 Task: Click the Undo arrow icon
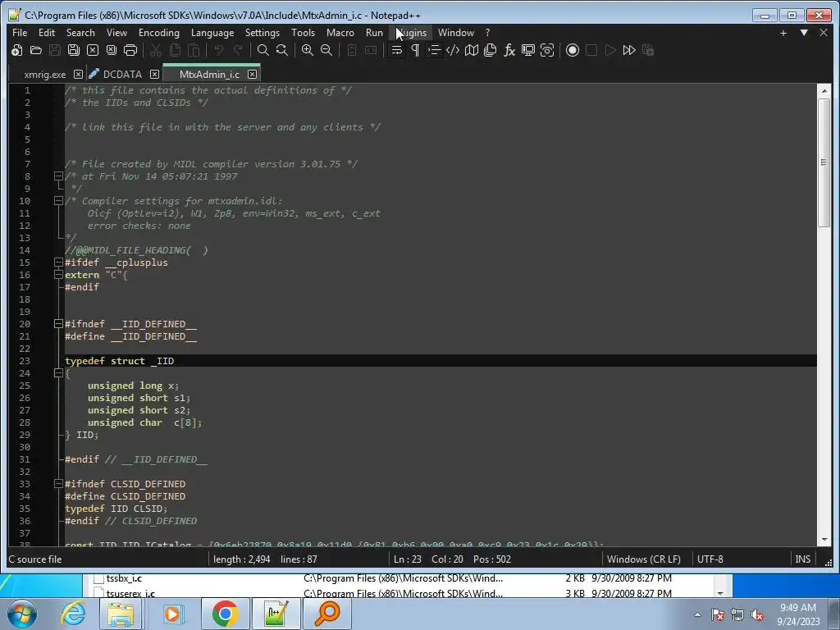[218, 50]
